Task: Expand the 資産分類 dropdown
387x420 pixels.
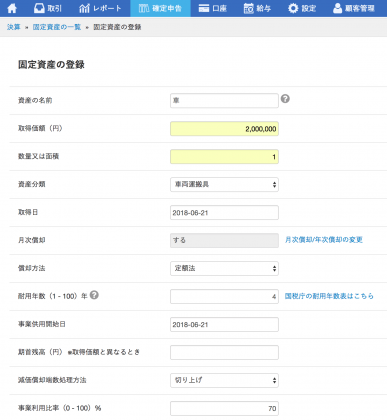Action: (x=224, y=184)
